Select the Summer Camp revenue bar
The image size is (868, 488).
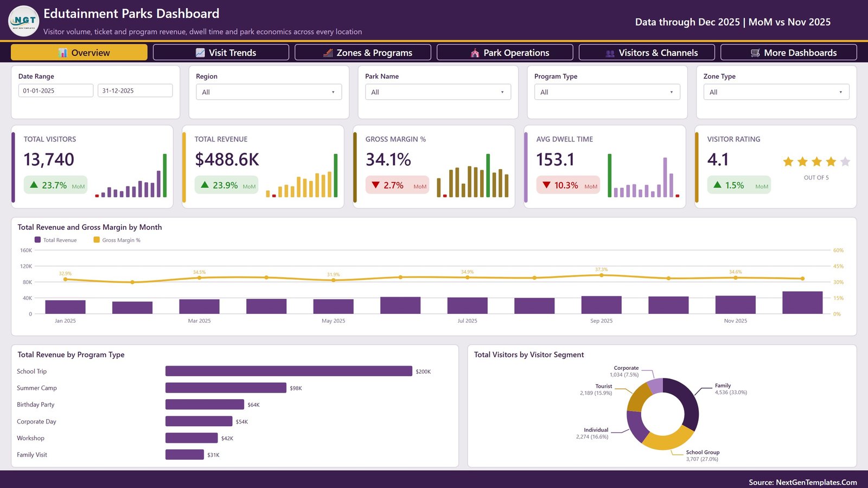[x=226, y=388]
